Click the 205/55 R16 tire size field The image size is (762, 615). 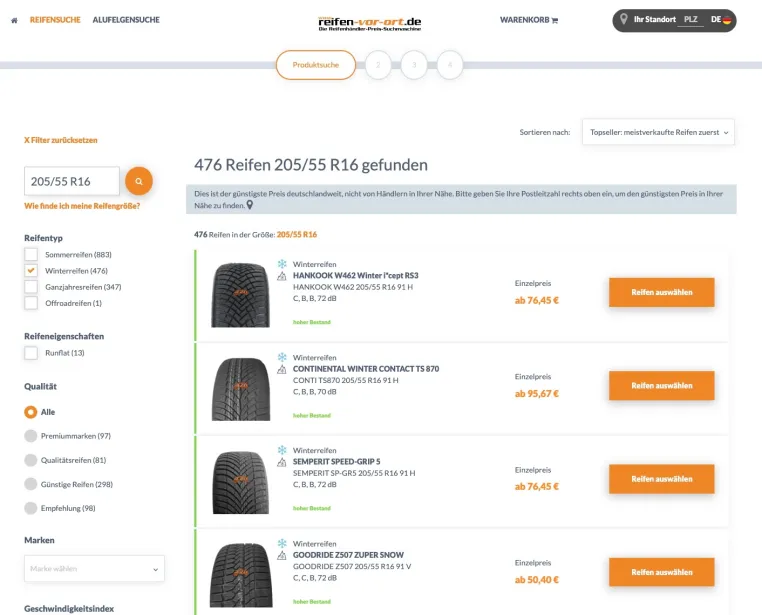(x=72, y=181)
